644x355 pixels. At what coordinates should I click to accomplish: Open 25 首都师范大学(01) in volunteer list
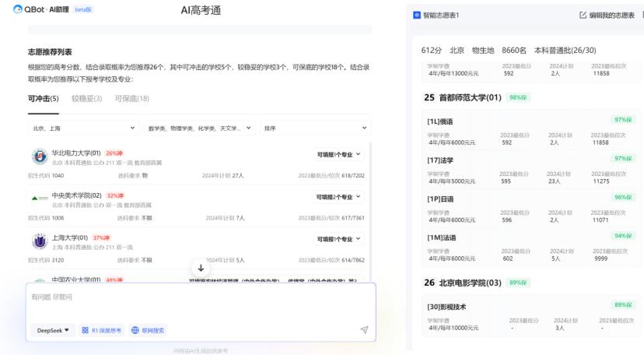[x=463, y=97]
